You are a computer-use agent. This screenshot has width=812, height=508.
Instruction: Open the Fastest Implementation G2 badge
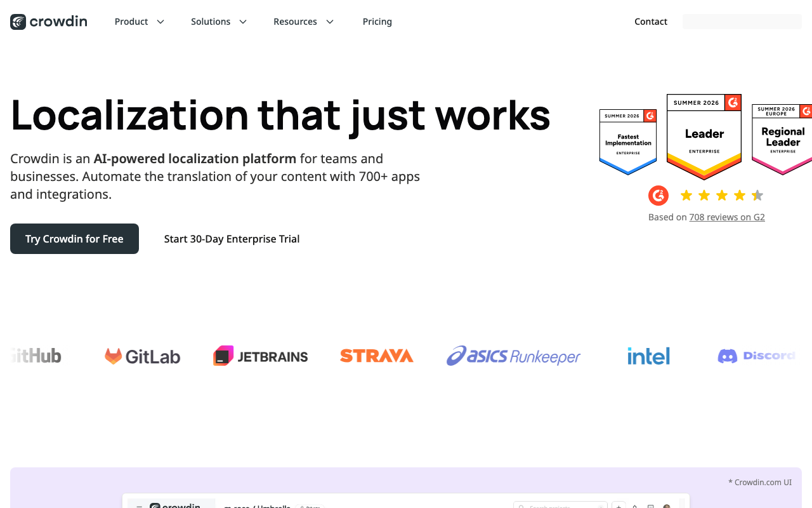point(628,142)
